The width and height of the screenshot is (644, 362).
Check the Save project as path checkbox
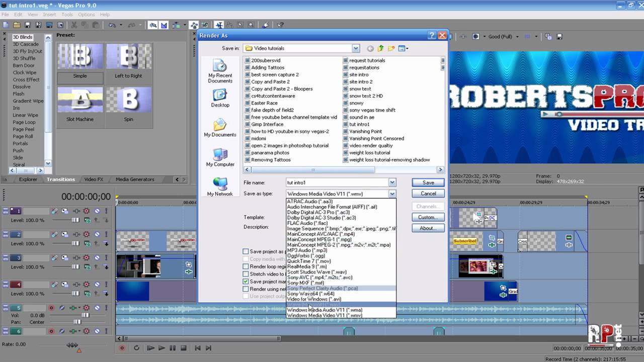[246, 251]
